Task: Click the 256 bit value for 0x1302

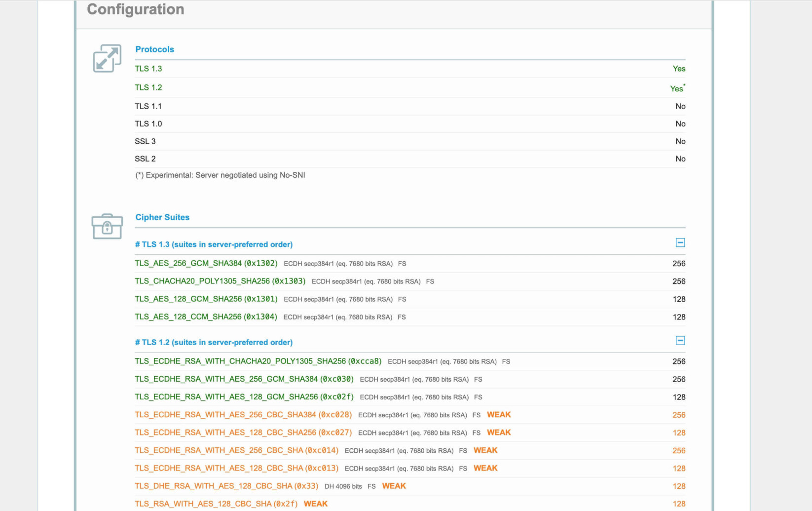Action: point(679,264)
